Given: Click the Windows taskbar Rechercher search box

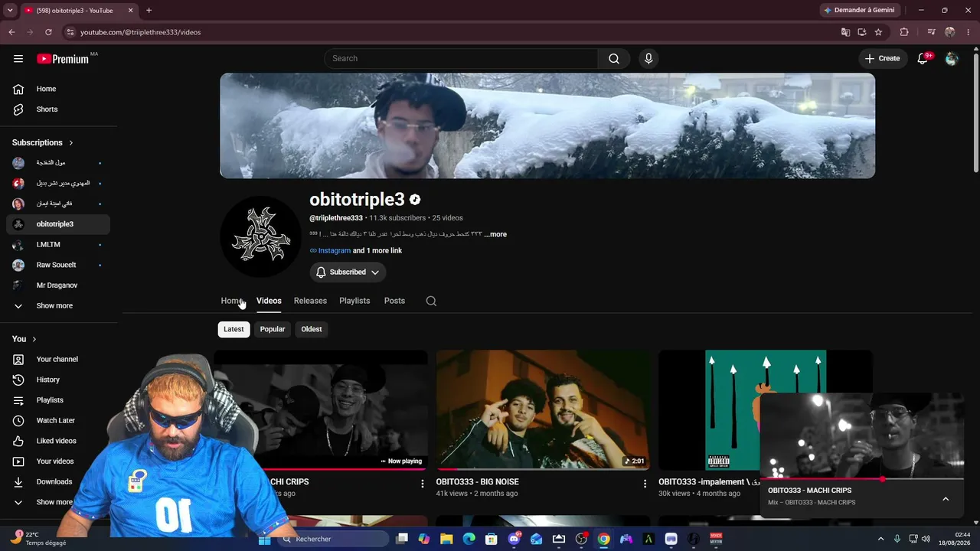Looking at the screenshot, I should coord(333,539).
